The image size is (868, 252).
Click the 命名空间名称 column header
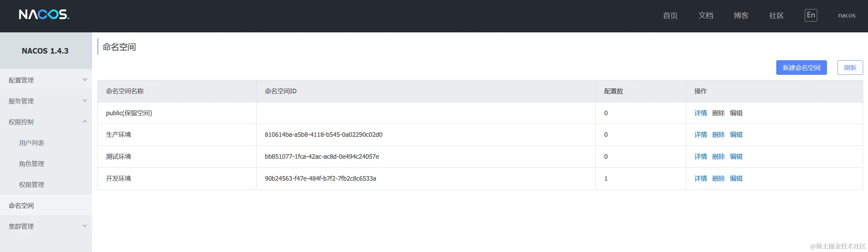(x=177, y=91)
